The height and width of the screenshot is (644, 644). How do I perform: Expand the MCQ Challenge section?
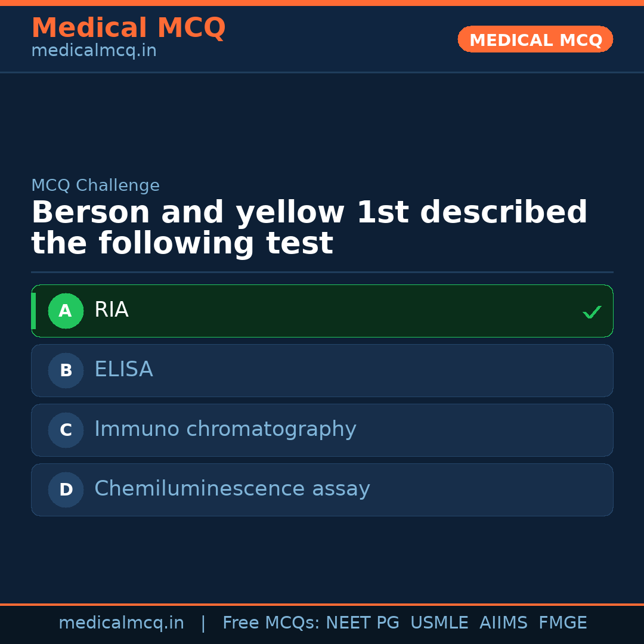(x=95, y=185)
